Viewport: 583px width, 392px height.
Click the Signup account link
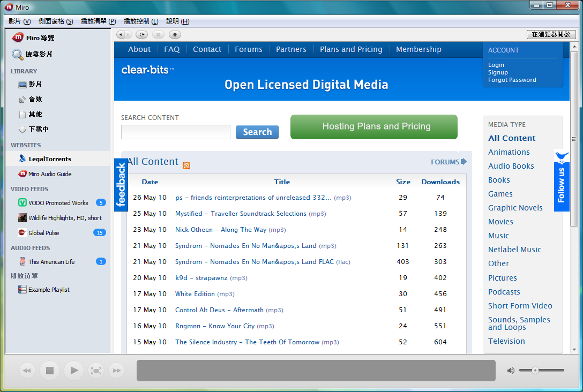[x=498, y=72]
